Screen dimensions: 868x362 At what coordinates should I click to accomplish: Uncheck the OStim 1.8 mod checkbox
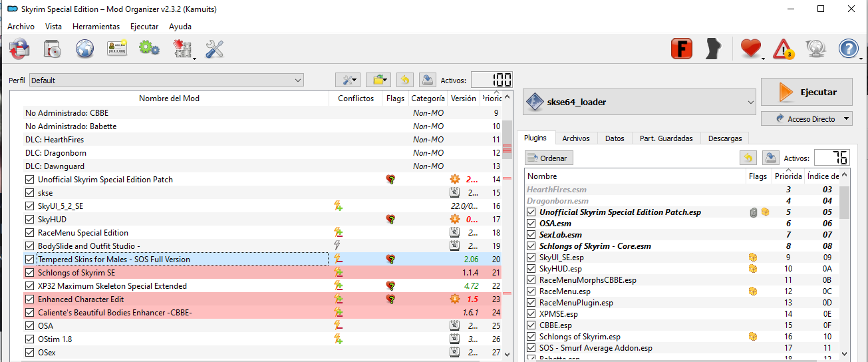[x=29, y=339]
